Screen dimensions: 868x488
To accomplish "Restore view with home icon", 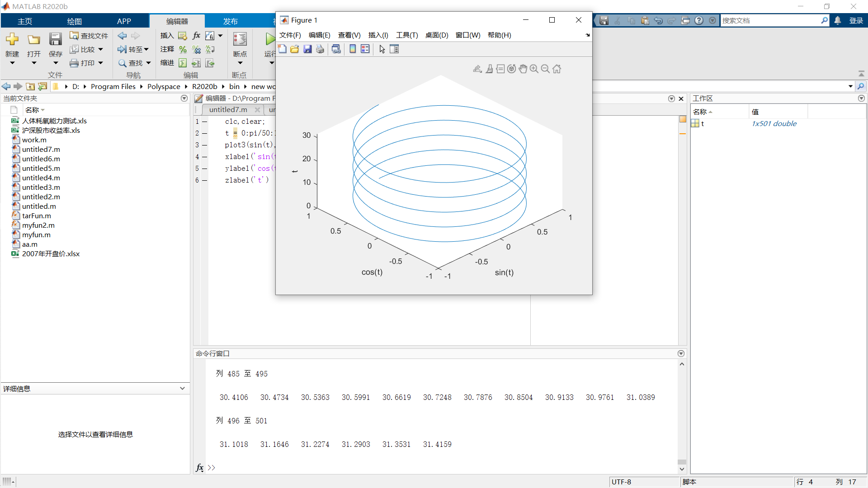I will coord(557,69).
